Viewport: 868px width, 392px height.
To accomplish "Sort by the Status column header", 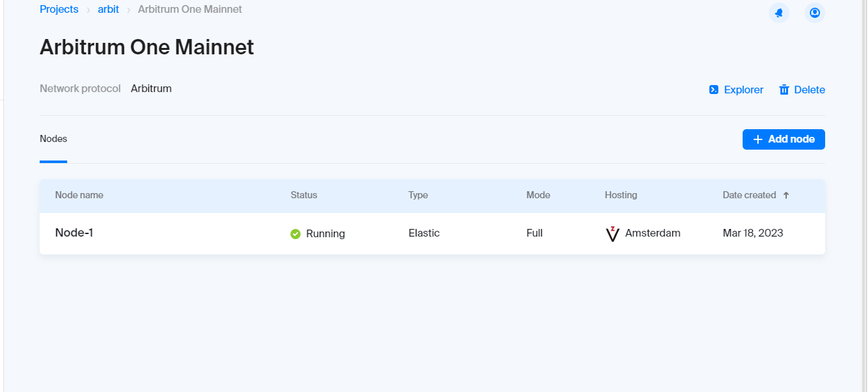I will 304,195.
